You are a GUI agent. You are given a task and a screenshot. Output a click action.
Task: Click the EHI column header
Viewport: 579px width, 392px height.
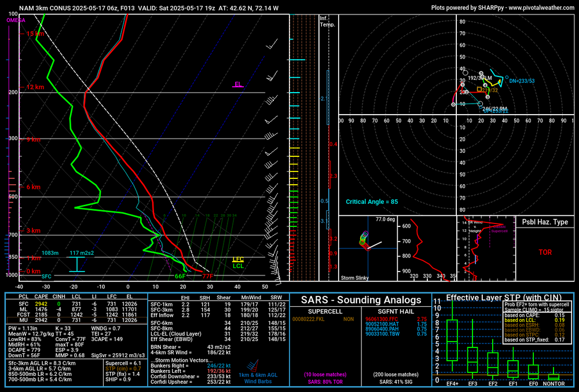185,298
